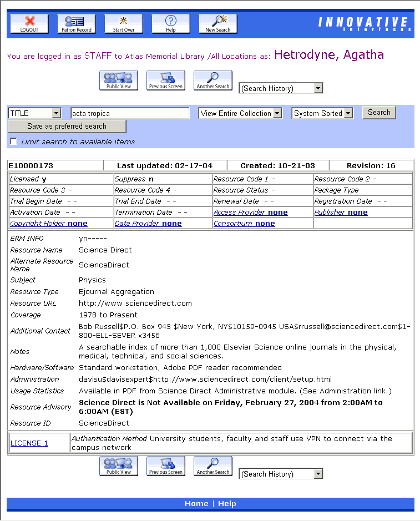The width and height of the screenshot is (420, 521).
Task: Open the Publisher none link
Action: coord(341,213)
